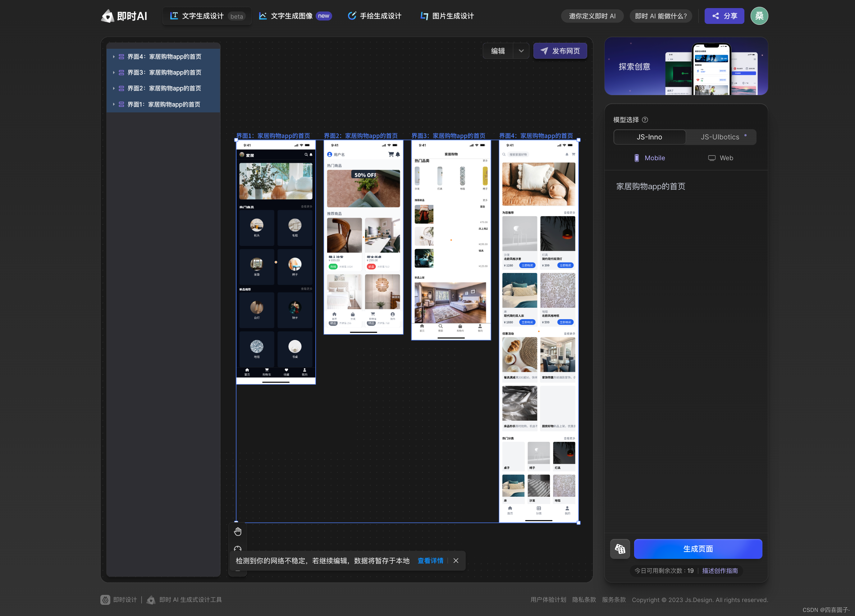This screenshot has width=855, height=616.
Task: Switch to JS-UIbotics model
Action: pyautogui.click(x=720, y=137)
